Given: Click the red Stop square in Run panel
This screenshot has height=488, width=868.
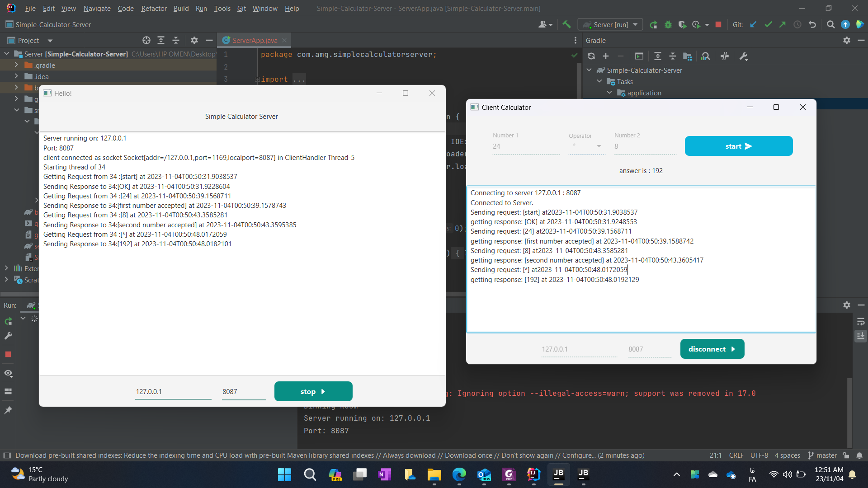Looking at the screenshot, I should tap(8, 354).
